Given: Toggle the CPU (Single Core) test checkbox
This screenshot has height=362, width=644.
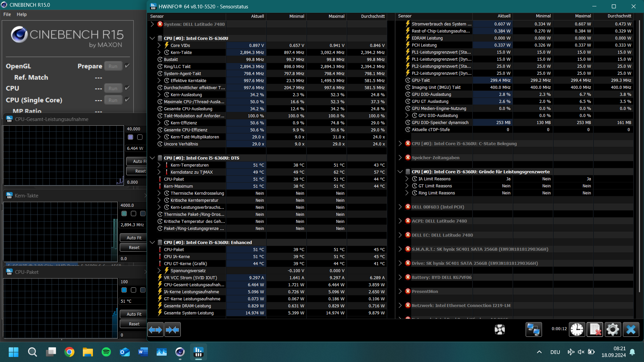Looking at the screenshot, I should (x=127, y=100).
